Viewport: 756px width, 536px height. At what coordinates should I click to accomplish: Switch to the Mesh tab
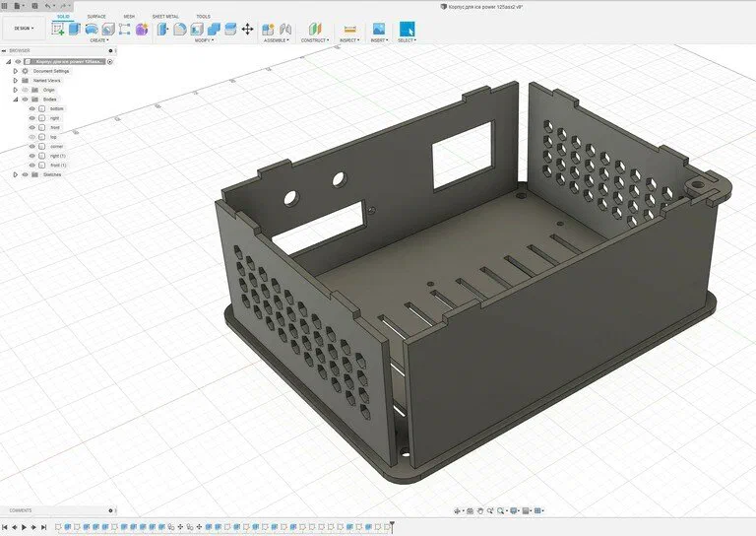129,17
